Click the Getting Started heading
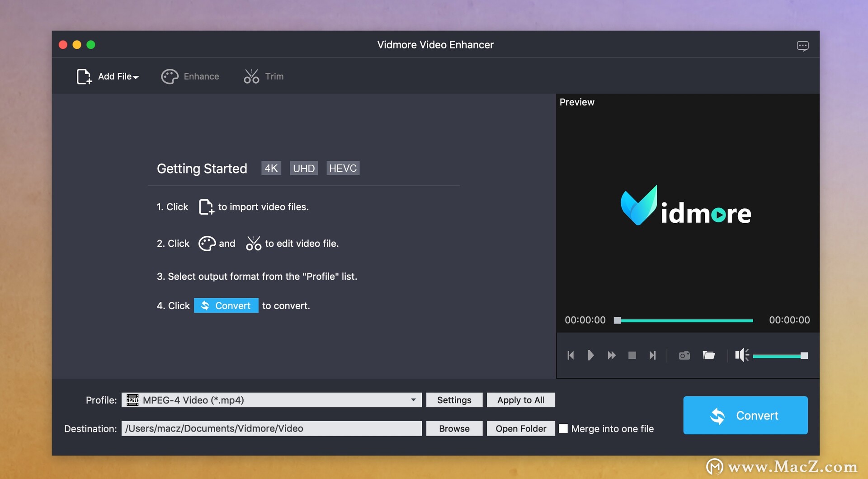Screen dimensions: 868x479 click(202, 169)
